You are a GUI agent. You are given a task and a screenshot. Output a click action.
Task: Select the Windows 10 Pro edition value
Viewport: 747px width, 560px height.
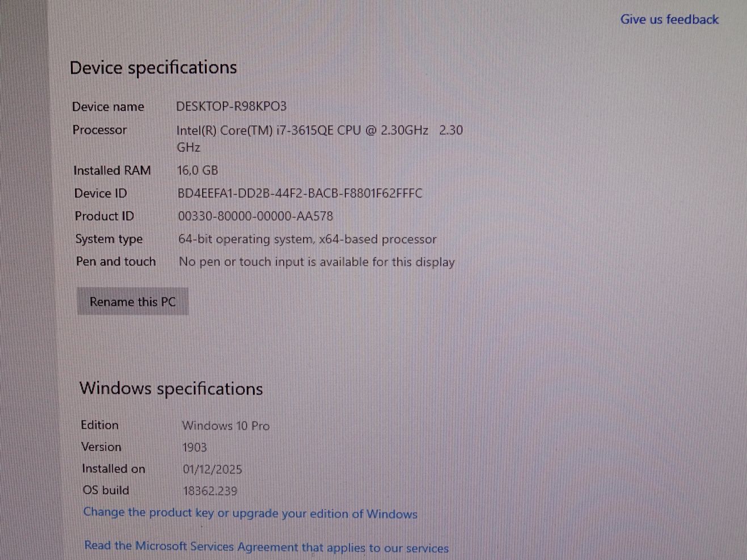225,426
